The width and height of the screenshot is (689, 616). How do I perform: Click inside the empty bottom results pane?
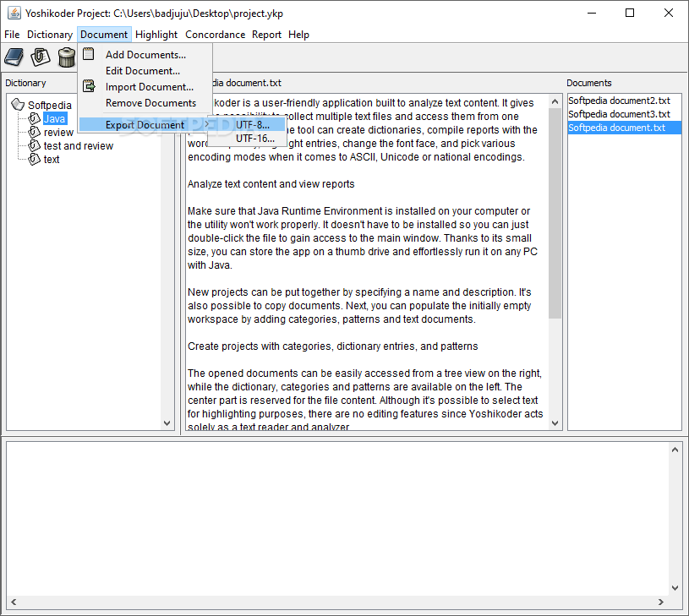(337, 519)
